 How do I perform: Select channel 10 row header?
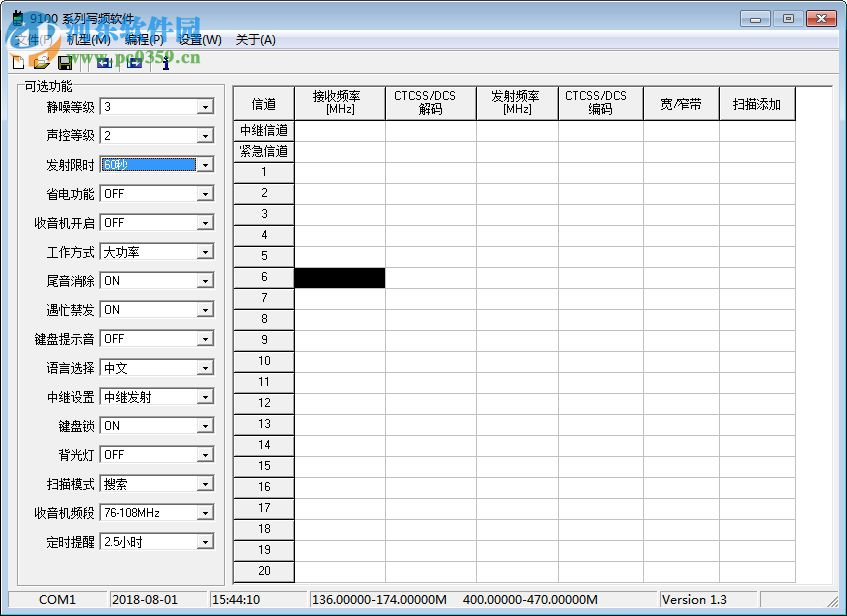[264, 361]
